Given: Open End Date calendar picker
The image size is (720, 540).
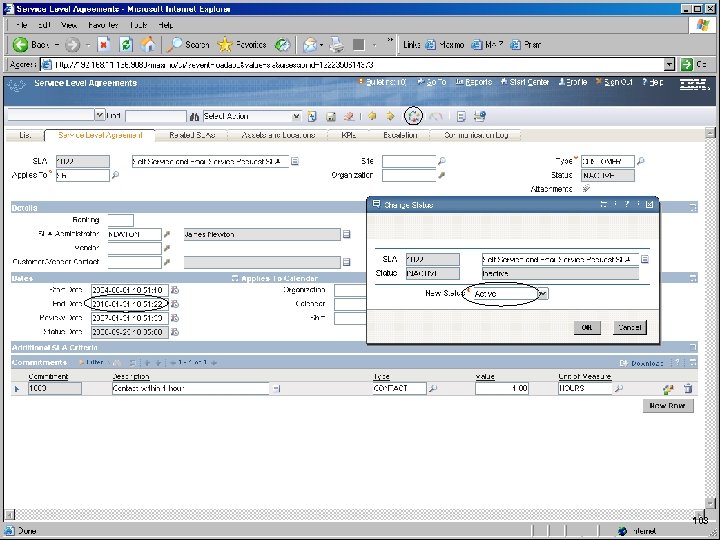Looking at the screenshot, I should click(x=174, y=304).
